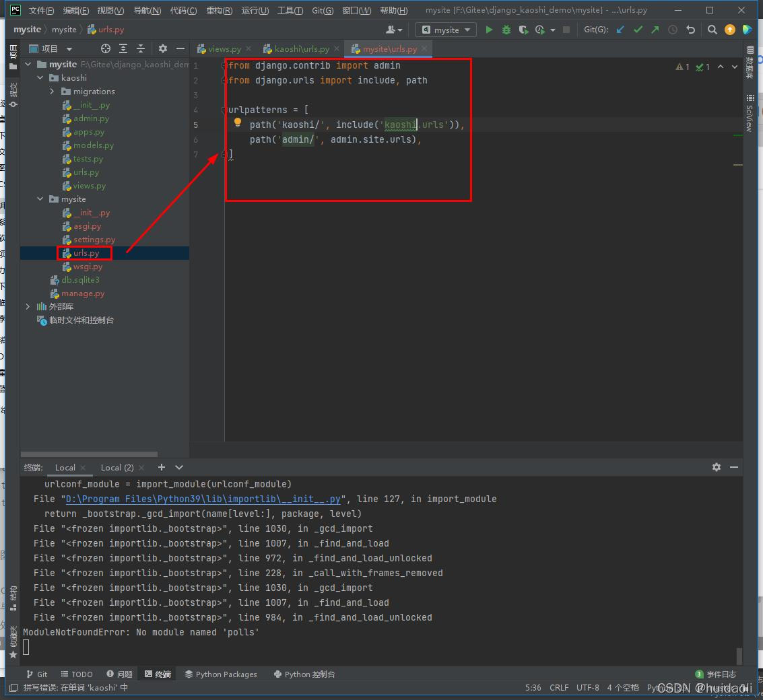
Task: Show Git history clock icon
Action: point(673,30)
